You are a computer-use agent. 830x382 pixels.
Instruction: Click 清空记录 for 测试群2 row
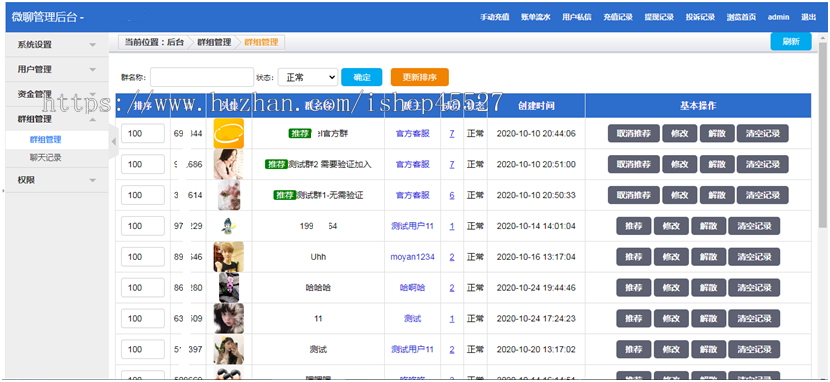pyautogui.click(x=763, y=165)
